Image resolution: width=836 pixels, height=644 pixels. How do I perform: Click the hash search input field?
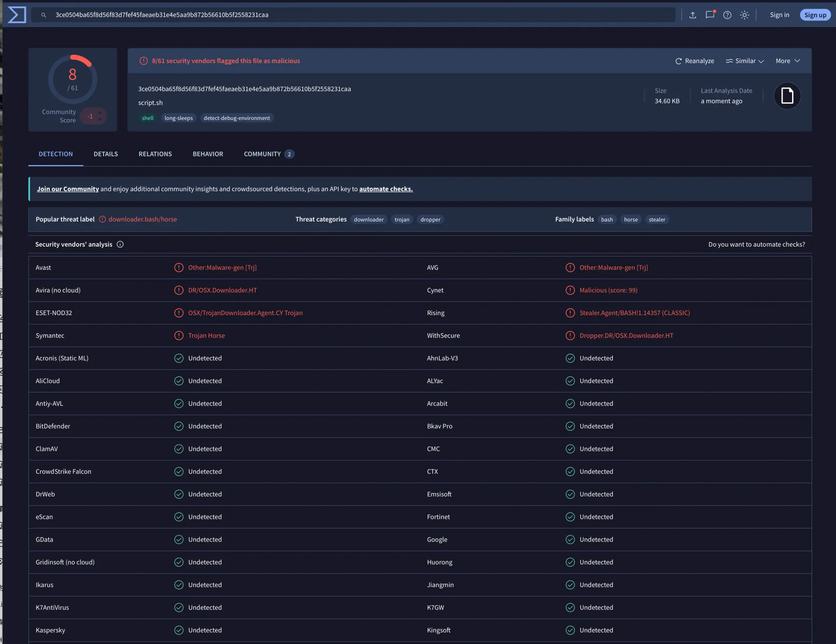pyautogui.click(x=353, y=15)
